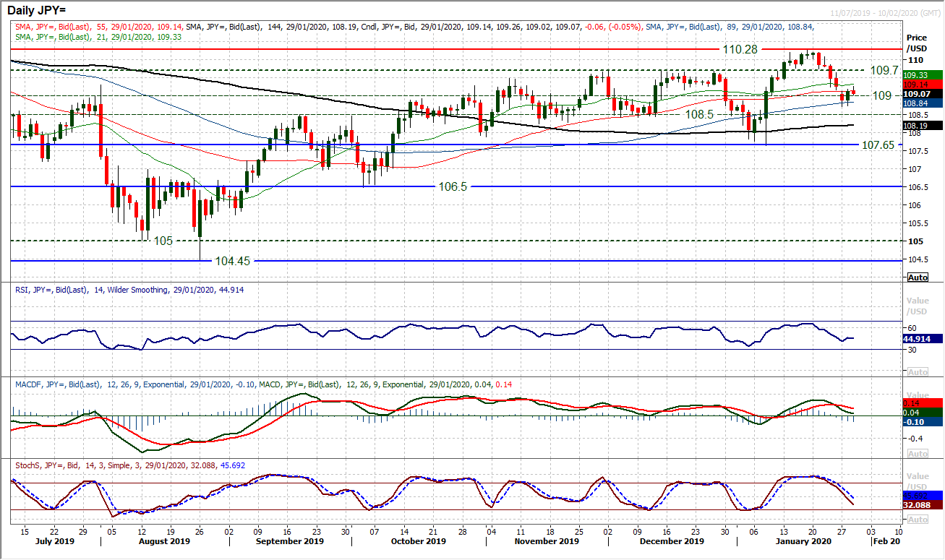
Task: Click the 105.5 tick on price axis
Action: [917, 223]
